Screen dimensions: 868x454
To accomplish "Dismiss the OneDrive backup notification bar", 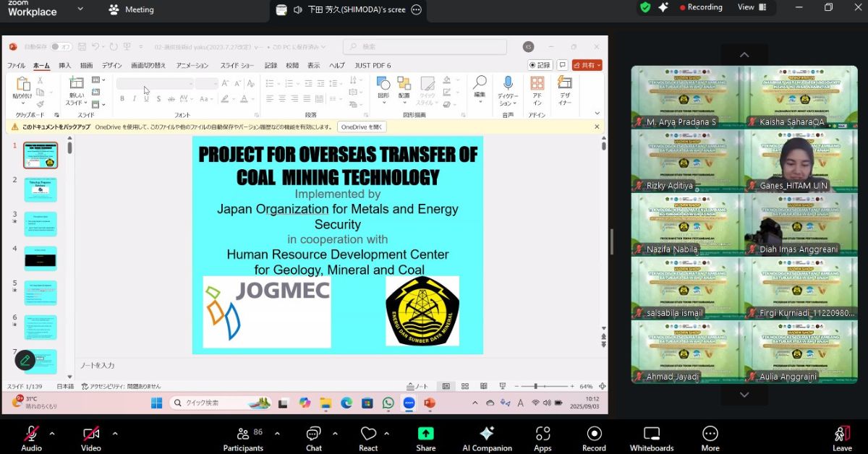I will point(597,127).
